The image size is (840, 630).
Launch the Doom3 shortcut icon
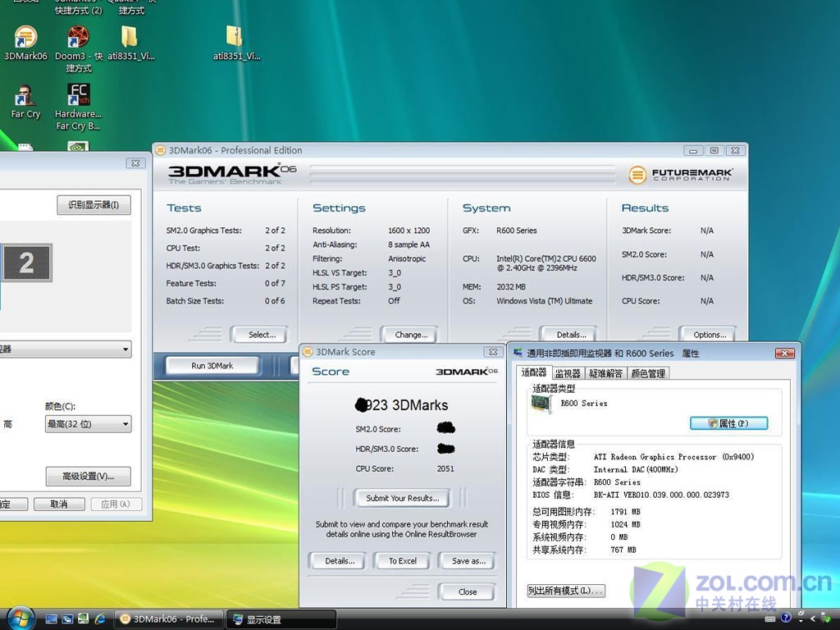click(x=78, y=39)
